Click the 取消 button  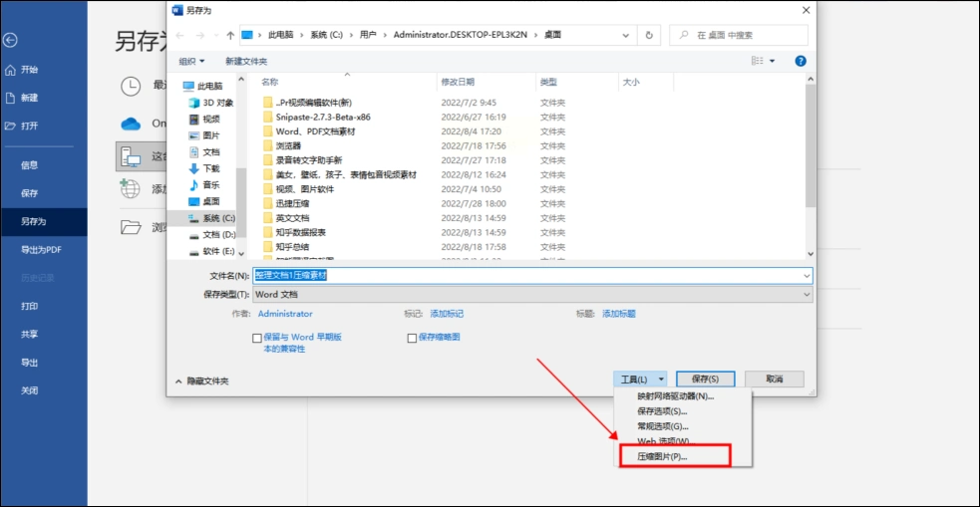[775, 379]
